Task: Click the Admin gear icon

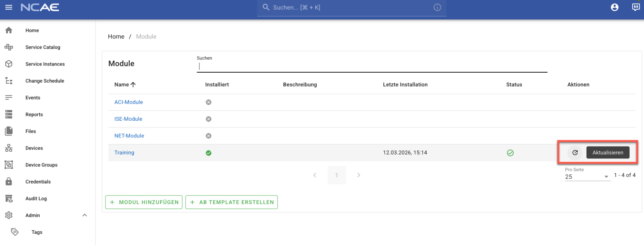Action: (x=9, y=215)
